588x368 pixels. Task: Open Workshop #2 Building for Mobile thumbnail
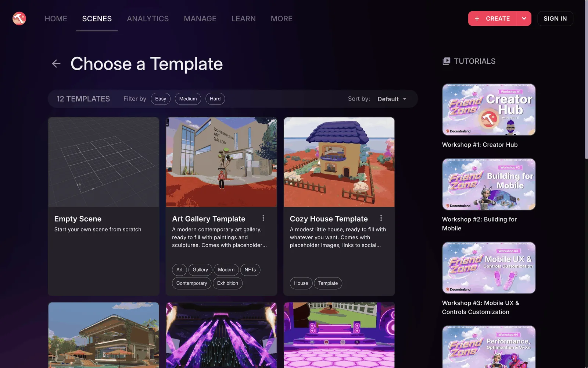tap(489, 184)
